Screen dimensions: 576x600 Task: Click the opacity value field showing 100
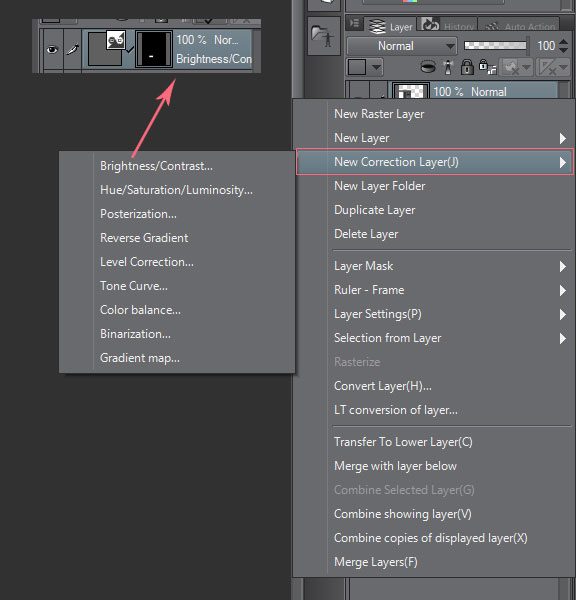(x=546, y=46)
